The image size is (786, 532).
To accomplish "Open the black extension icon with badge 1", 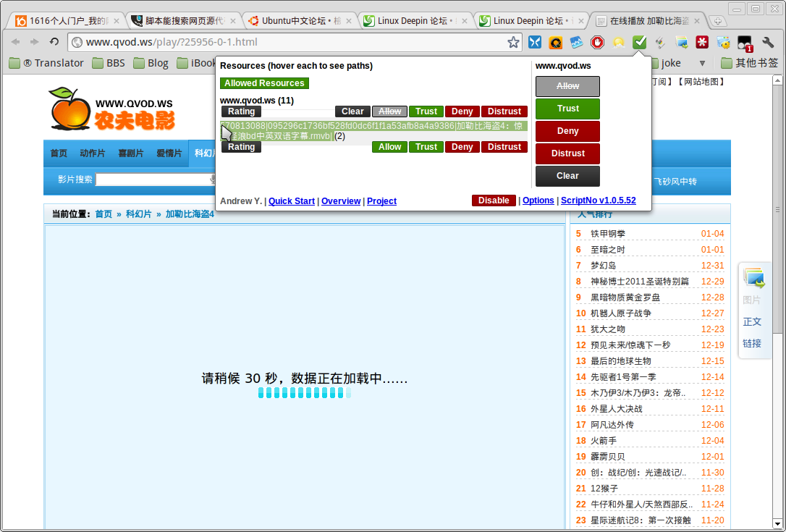I will [745, 43].
